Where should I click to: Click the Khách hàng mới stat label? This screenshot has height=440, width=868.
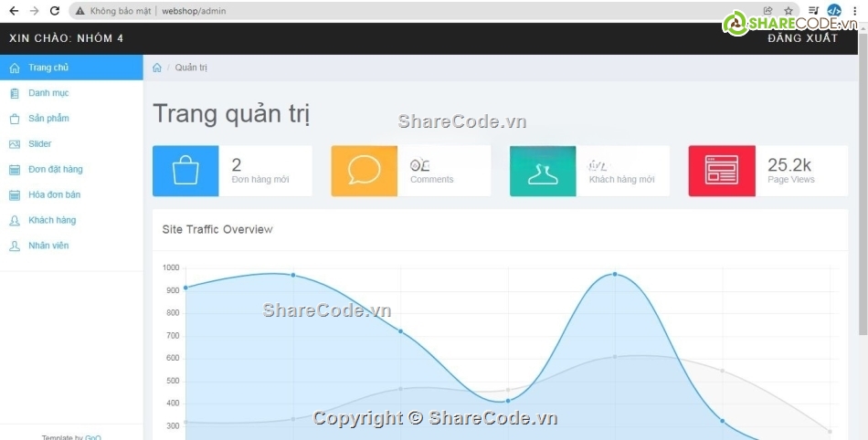click(621, 179)
